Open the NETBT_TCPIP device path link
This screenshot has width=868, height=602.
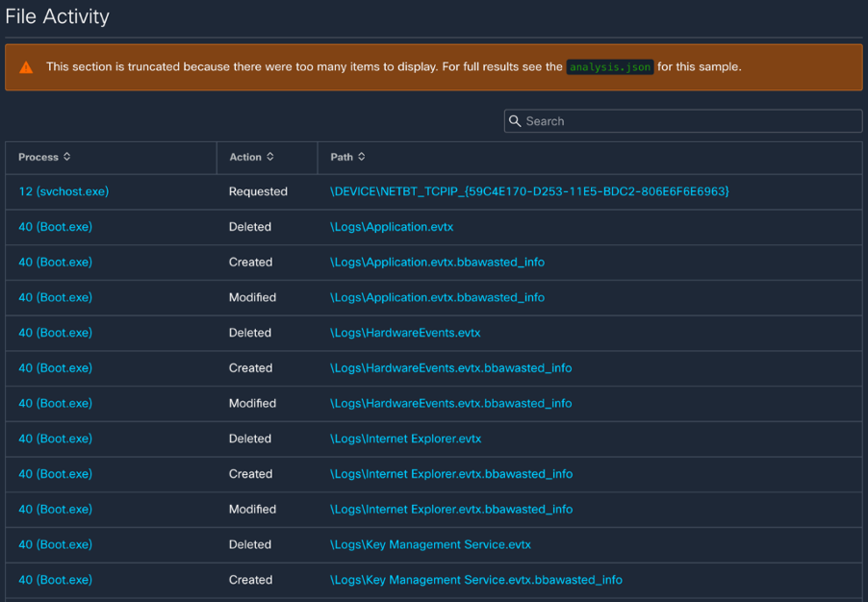pyautogui.click(x=529, y=191)
